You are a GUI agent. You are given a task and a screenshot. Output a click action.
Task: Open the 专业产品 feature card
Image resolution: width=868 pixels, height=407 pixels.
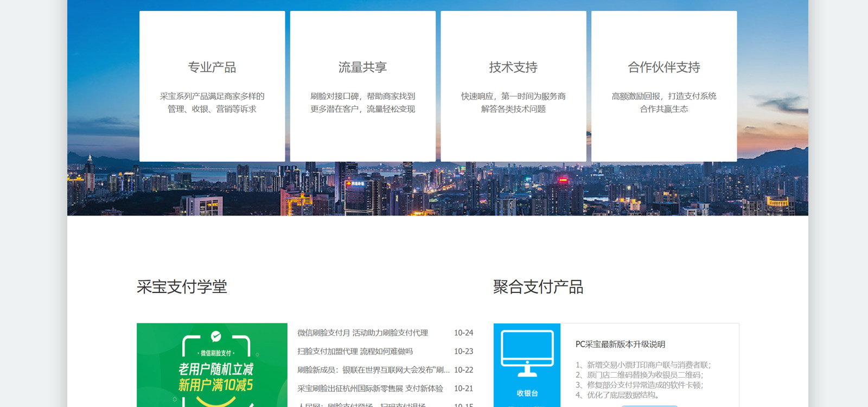pyautogui.click(x=212, y=86)
